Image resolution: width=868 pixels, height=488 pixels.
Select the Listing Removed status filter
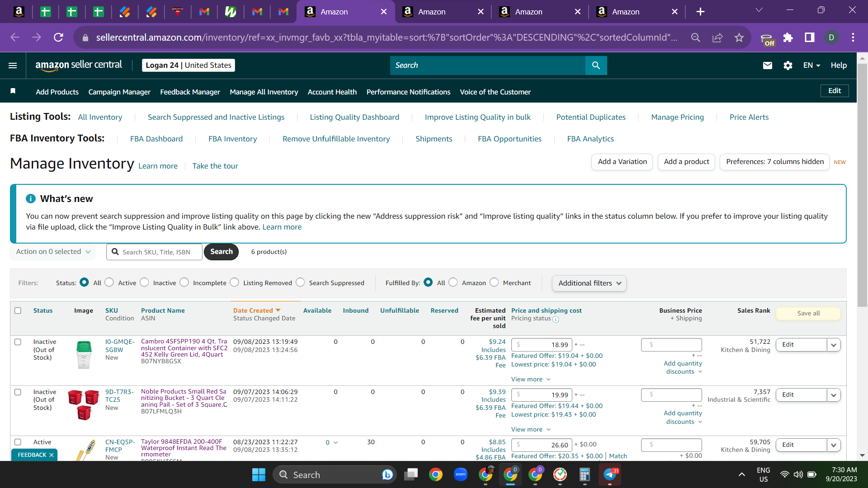[x=234, y=282]
